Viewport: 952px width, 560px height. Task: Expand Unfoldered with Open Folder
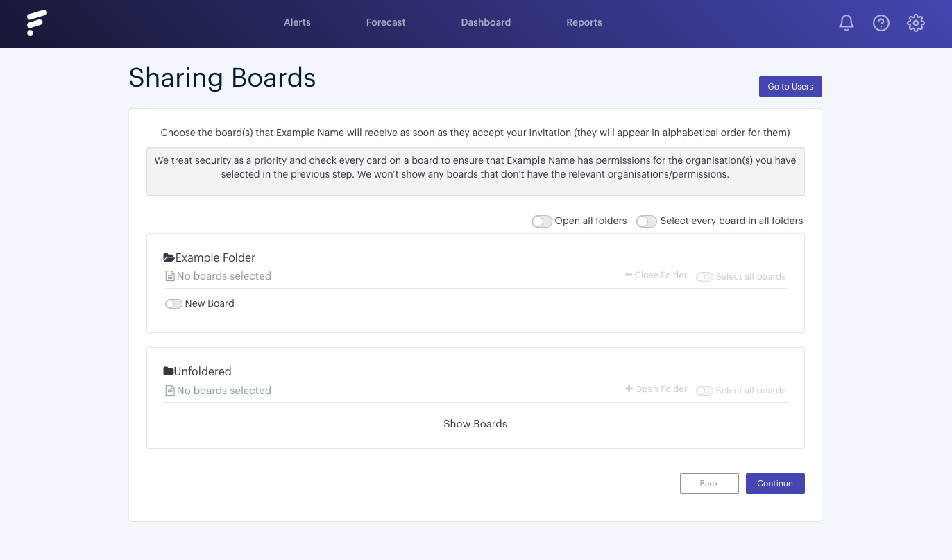(x=656, y=389)
